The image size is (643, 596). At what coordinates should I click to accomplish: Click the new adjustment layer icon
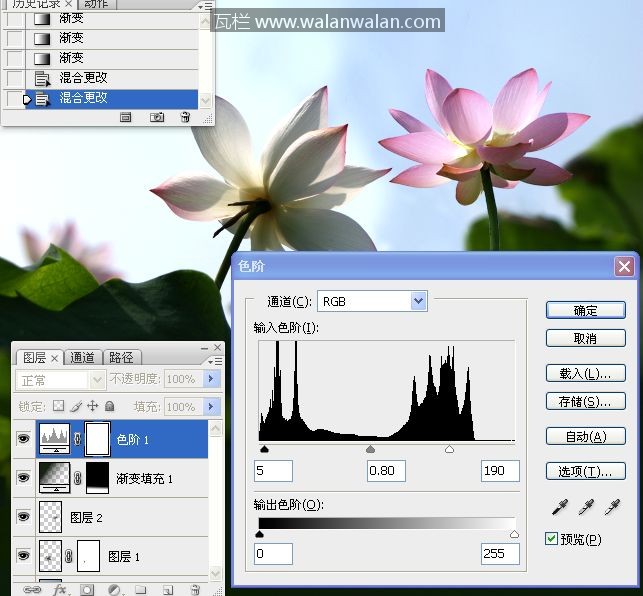pos(114,590)
